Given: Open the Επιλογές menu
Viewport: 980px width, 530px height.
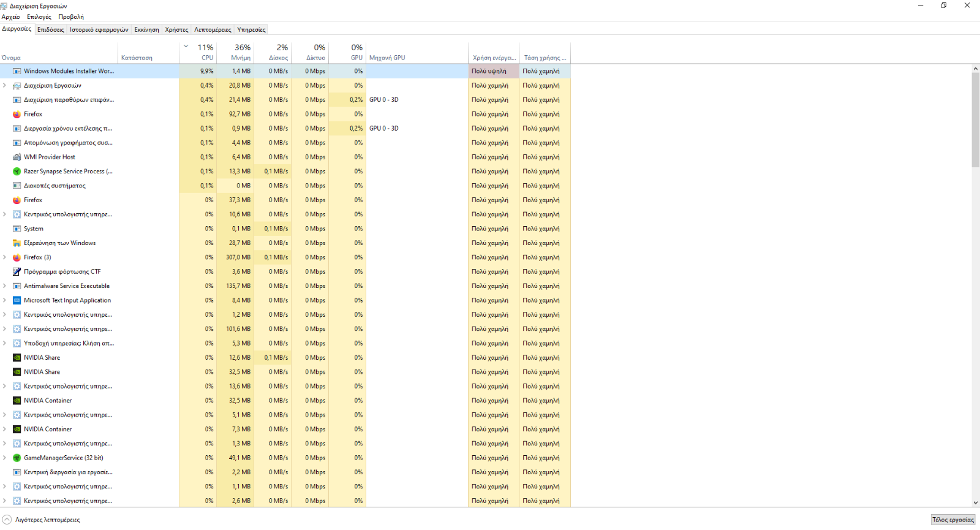Looking at the screenshot, I should pyautogui.click(x=39, y=17).
